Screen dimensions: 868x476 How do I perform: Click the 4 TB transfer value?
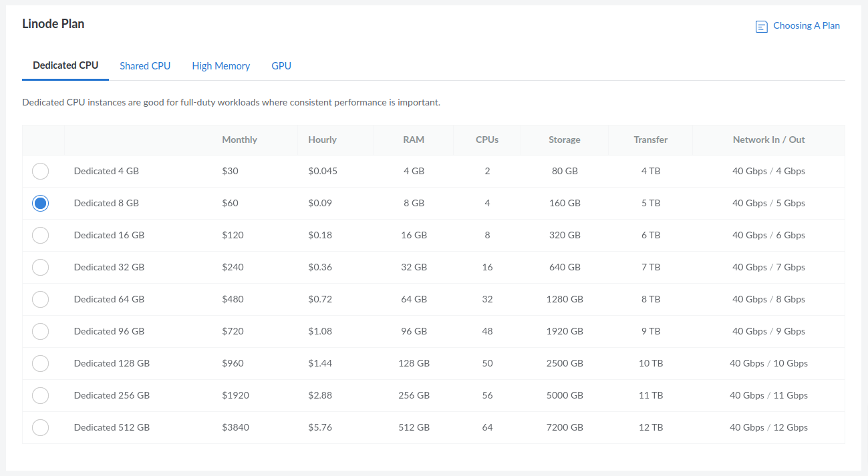pos(651,171)
